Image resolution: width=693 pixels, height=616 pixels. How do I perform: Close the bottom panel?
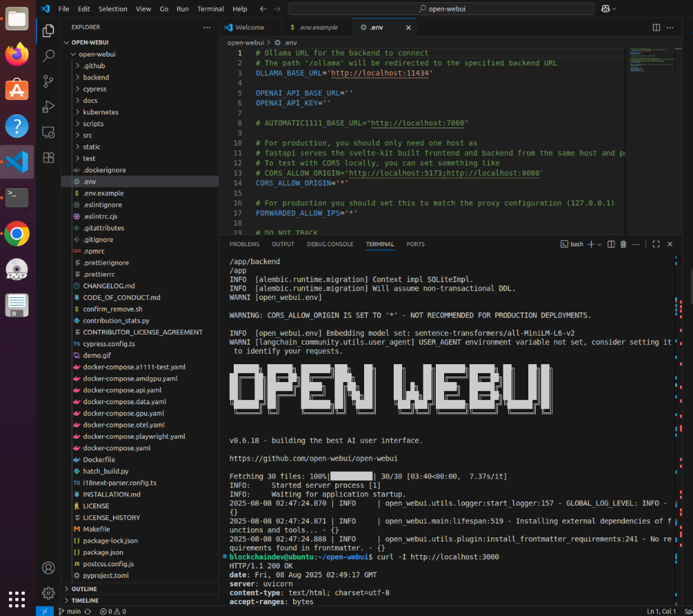(x=670, y=244)
